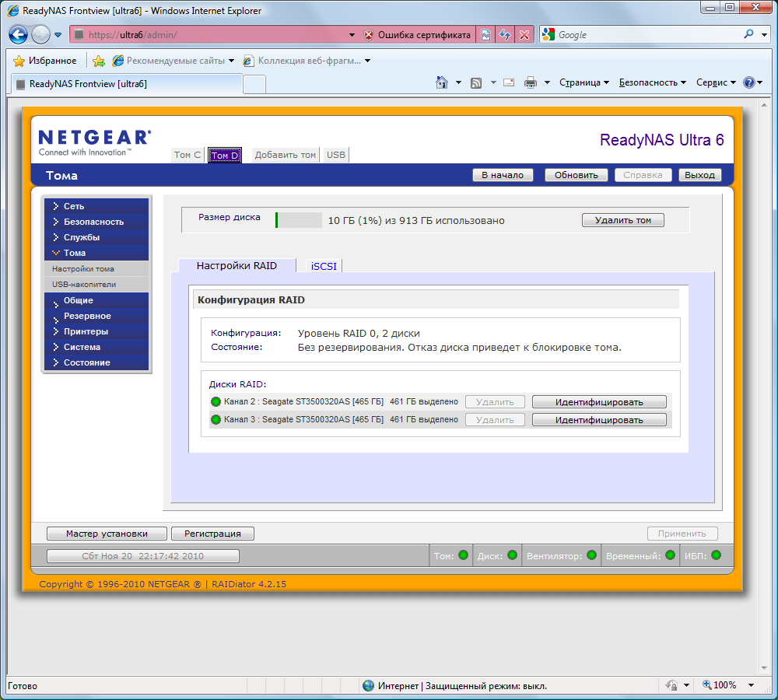Image resolution: width=778 pixels, height=700 pixels.
Task: Click the Read mail icon
Action: point(509,83)
